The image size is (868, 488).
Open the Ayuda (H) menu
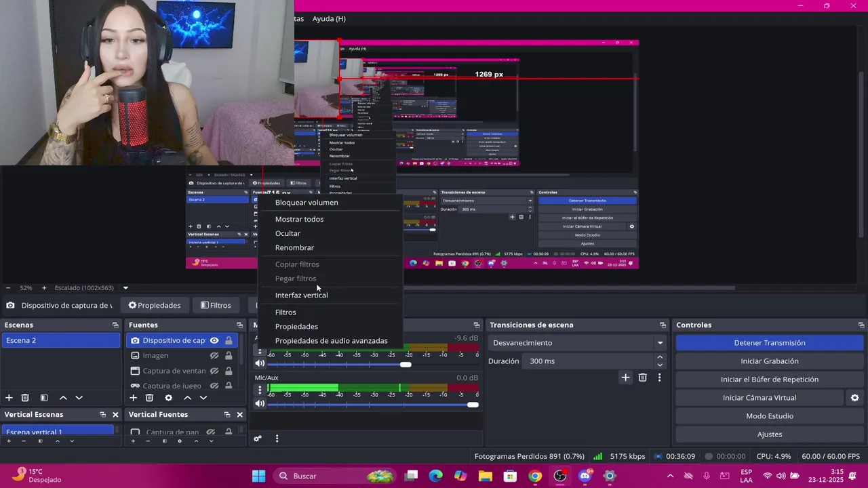click(329, 19)
